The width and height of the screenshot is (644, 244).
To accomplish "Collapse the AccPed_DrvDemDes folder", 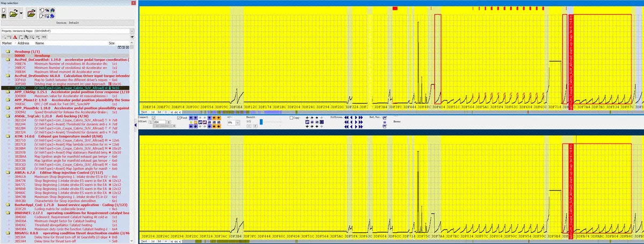I will pos(8,76).
